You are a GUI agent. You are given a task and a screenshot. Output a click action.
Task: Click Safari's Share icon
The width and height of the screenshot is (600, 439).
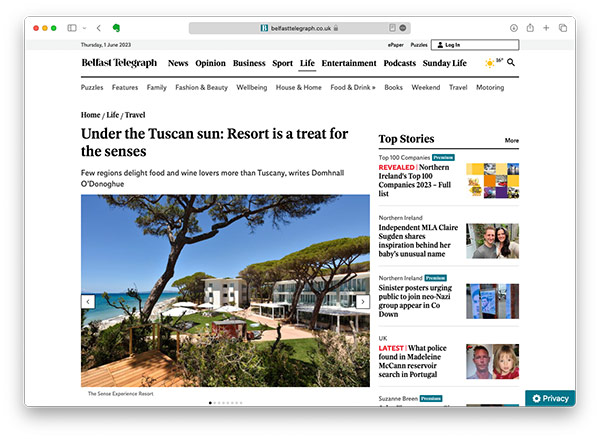(x=530, y=28)
